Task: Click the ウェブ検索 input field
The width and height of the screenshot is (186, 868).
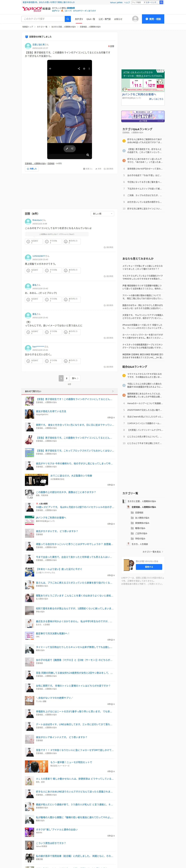Action: tap(137, 2)
